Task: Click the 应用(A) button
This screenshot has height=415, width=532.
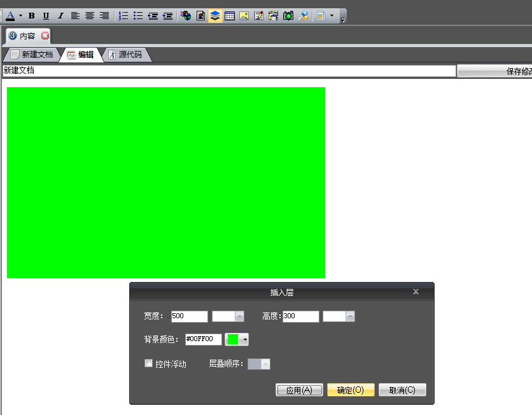Action: click(299, 390)
